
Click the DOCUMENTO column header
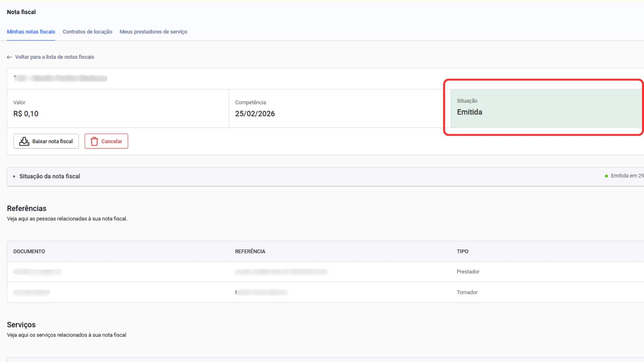[x=29, y=251]
